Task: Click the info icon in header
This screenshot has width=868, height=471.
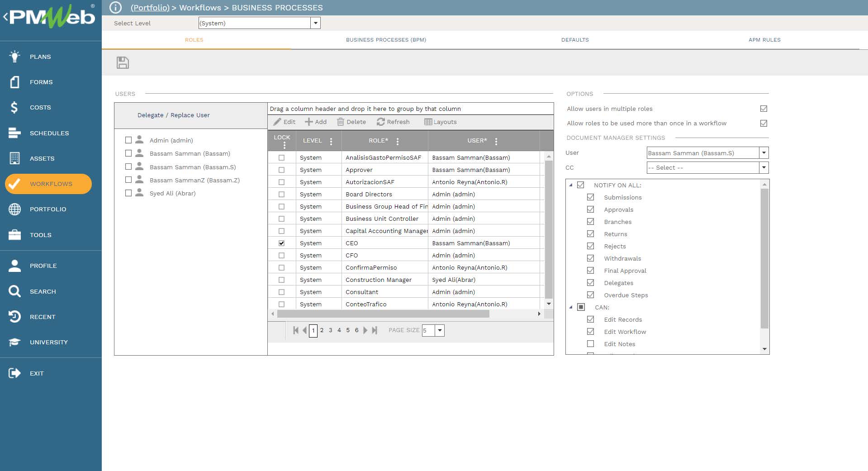Action: point(116,8)
